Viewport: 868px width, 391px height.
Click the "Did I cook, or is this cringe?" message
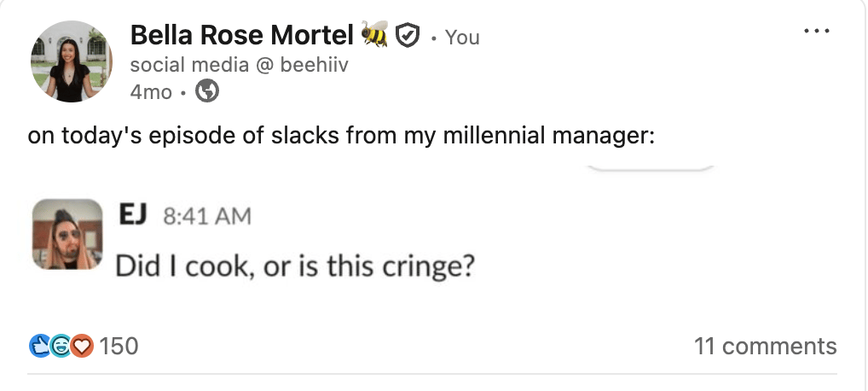click(x=294, y=266)
